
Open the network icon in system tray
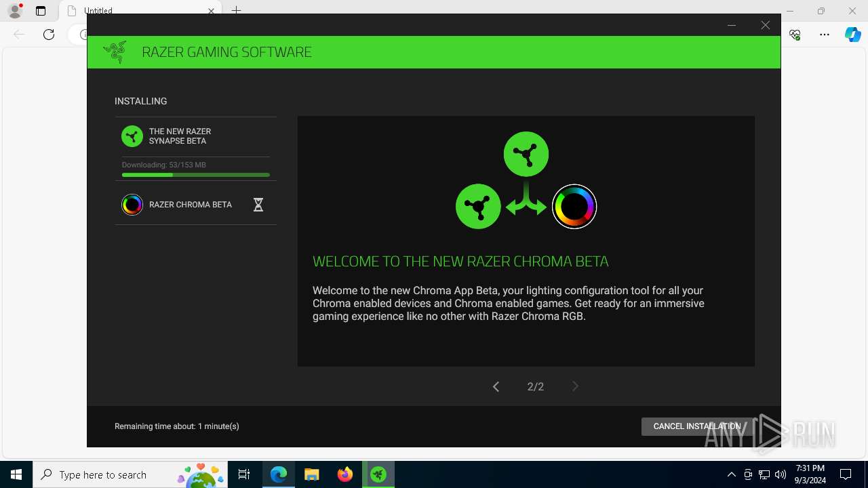(x=764, y=474)
